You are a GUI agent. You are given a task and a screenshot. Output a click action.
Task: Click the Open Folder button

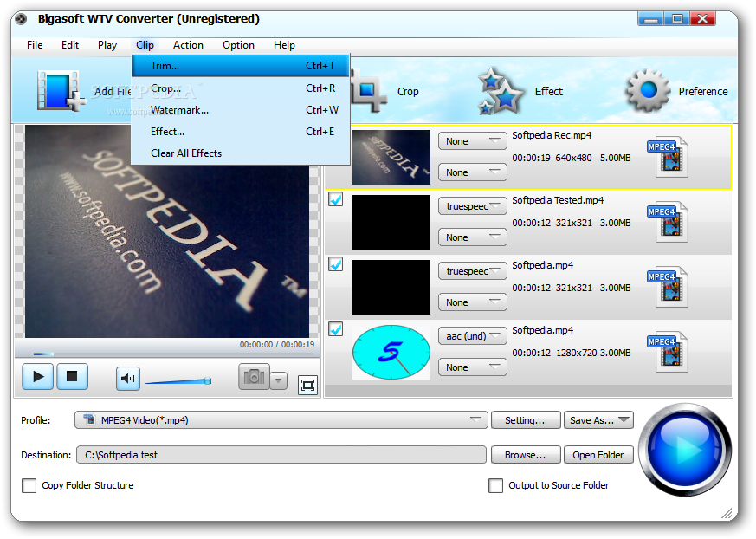tap(598, 455)
